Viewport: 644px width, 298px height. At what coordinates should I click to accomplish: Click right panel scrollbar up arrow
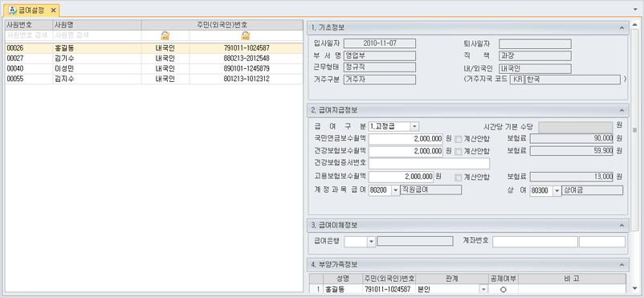click(x=635, y=25)
